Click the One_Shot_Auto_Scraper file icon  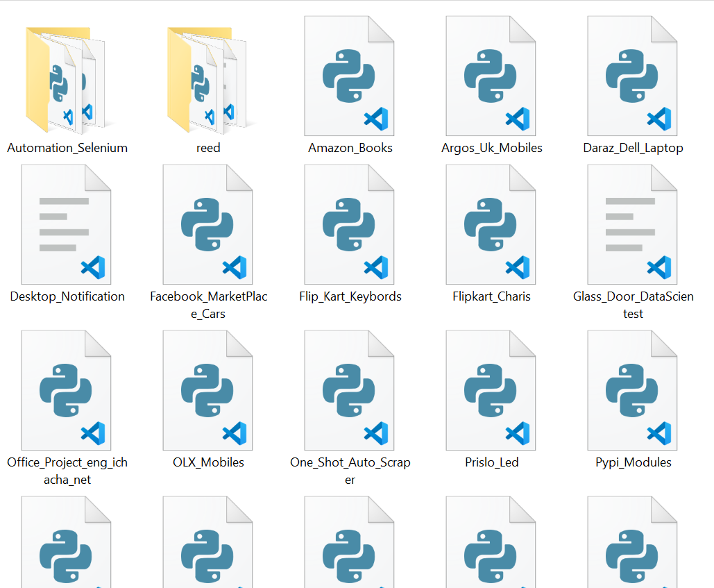[x=350, y=390]
